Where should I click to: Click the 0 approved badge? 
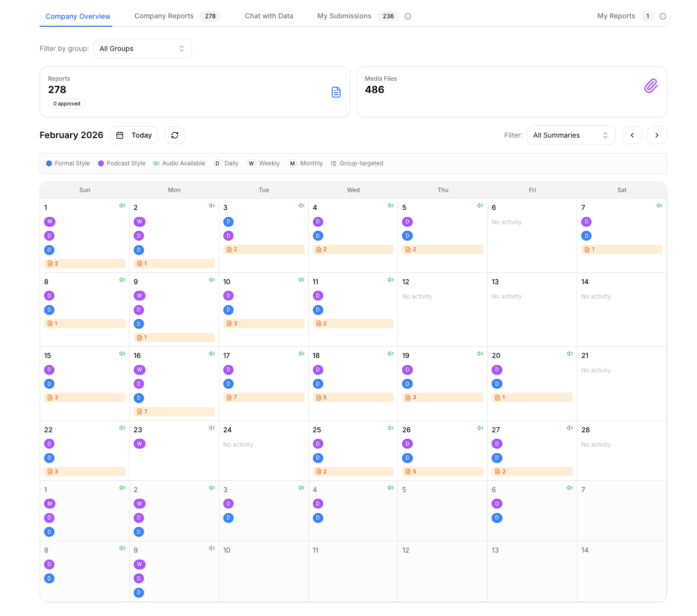[x=67, y=103]
